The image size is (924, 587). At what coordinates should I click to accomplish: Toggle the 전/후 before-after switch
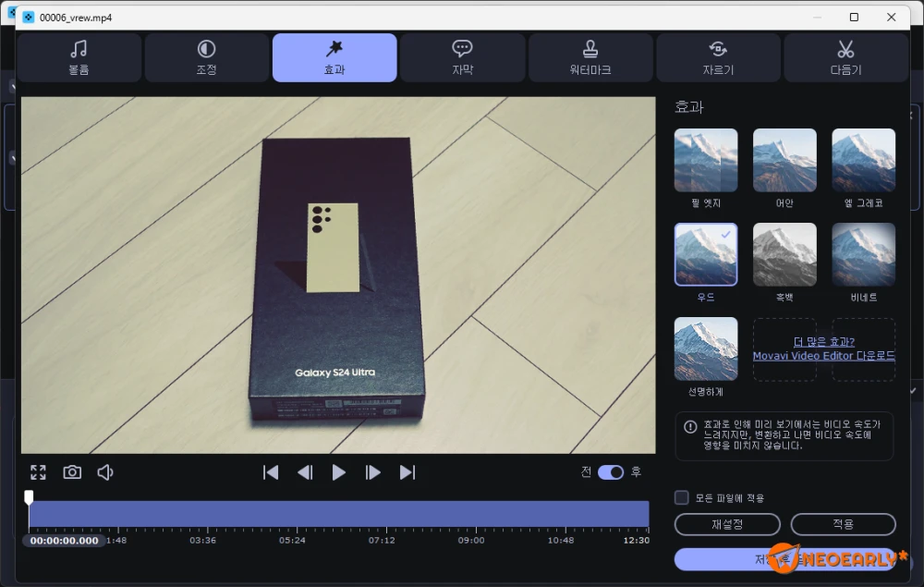coord(611,472)
